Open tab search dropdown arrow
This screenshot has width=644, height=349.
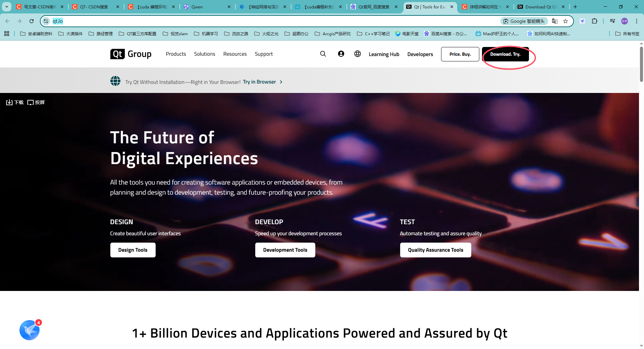pyautogui.click(x=7, y=7)
